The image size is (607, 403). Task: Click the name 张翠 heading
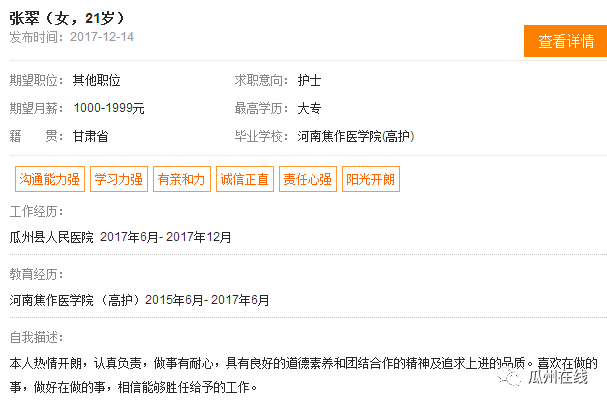24,18
